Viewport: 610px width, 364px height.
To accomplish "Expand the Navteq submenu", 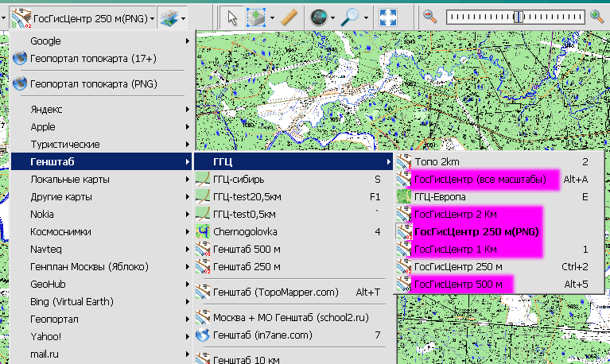I will [102, 250].
